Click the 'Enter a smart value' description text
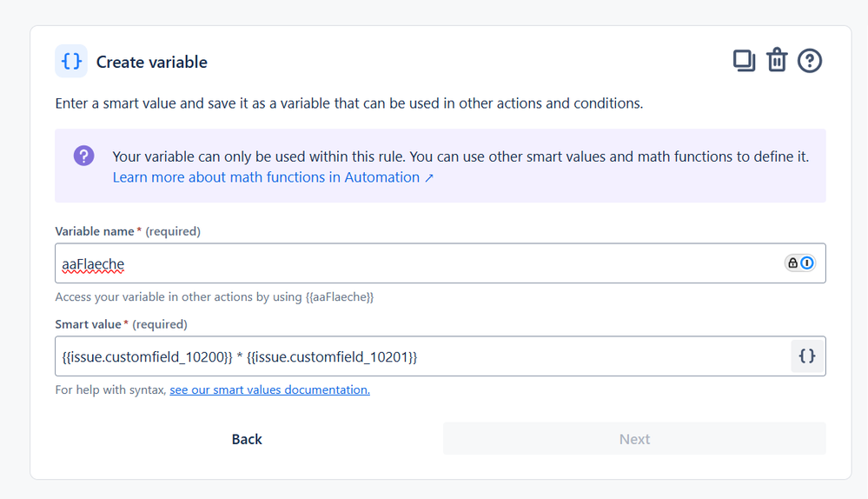This screenshot has width=868, height=499. click(x=348, y=103)
